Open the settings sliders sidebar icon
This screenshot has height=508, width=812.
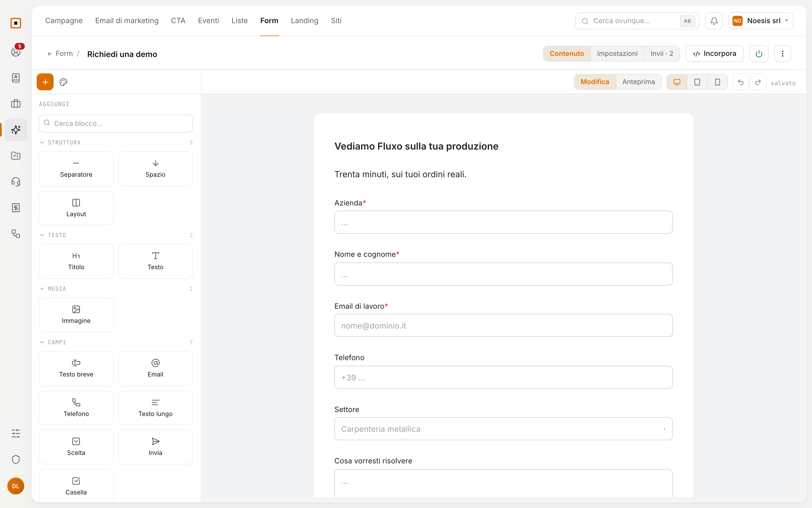[x=16, y=433]
